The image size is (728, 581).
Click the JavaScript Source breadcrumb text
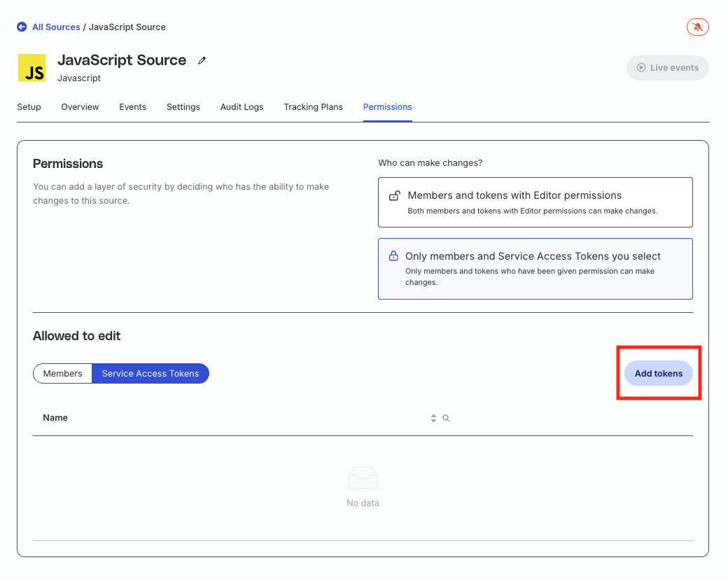(127, 27)
